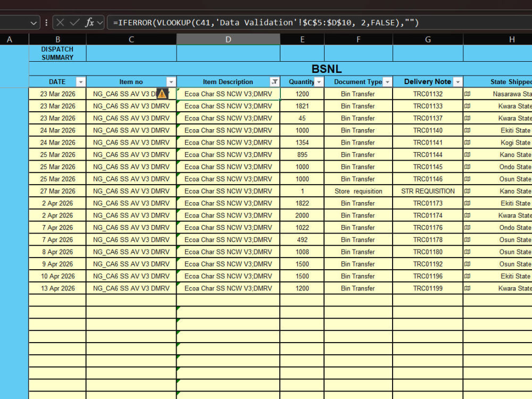Viewport: 532px width, 399px height.
Task: Select column F header
Action: (x=359, y=39)
